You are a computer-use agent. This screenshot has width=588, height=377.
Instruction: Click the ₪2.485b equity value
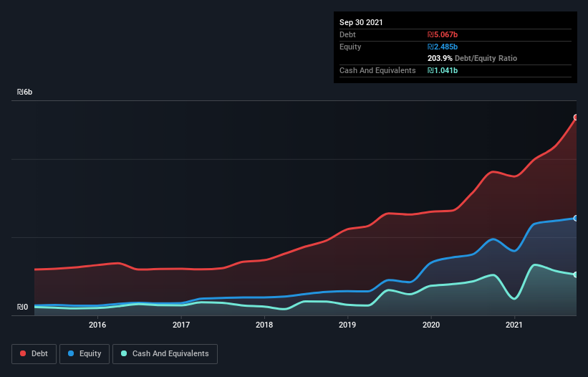443,47
